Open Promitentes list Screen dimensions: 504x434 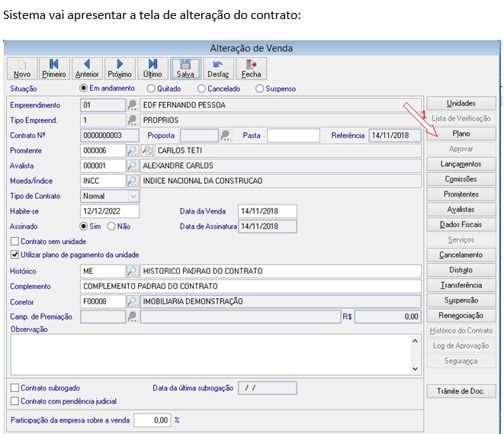pos(461,194)
